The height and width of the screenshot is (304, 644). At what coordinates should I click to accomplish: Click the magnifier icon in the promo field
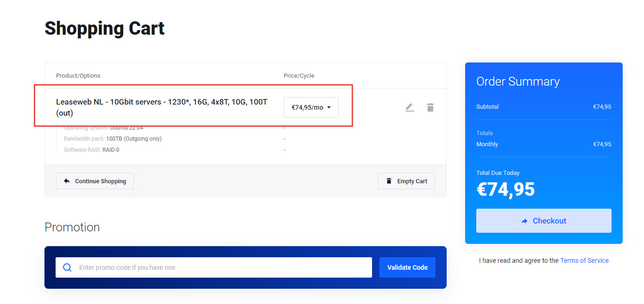(x=67, y=267)
